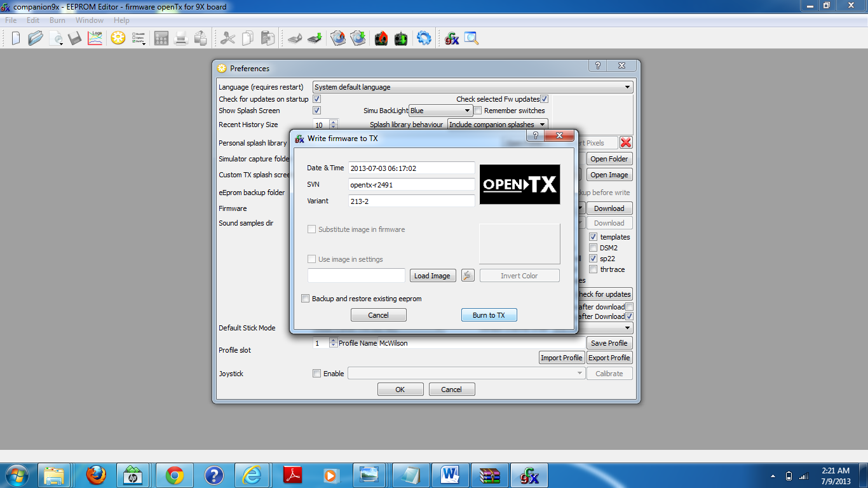Click the blue gear toolbar icon
This screenshot has height=488, width=868.
point(424,38)
